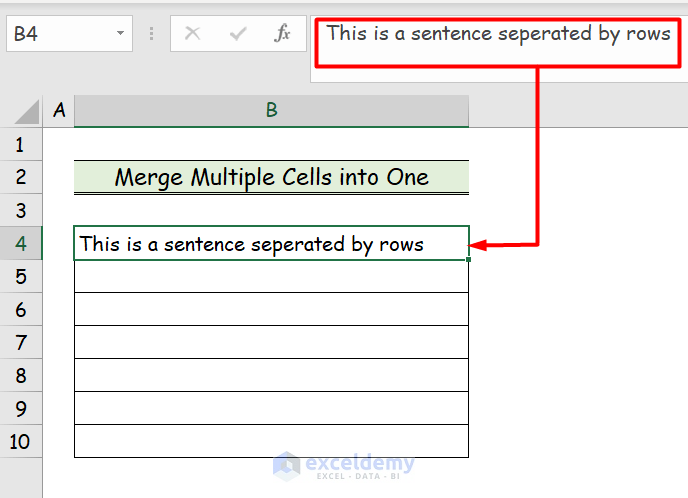Click the Enter checkmark icon in formula bar
The image size is (688, 498).
[x=238, y=34]
